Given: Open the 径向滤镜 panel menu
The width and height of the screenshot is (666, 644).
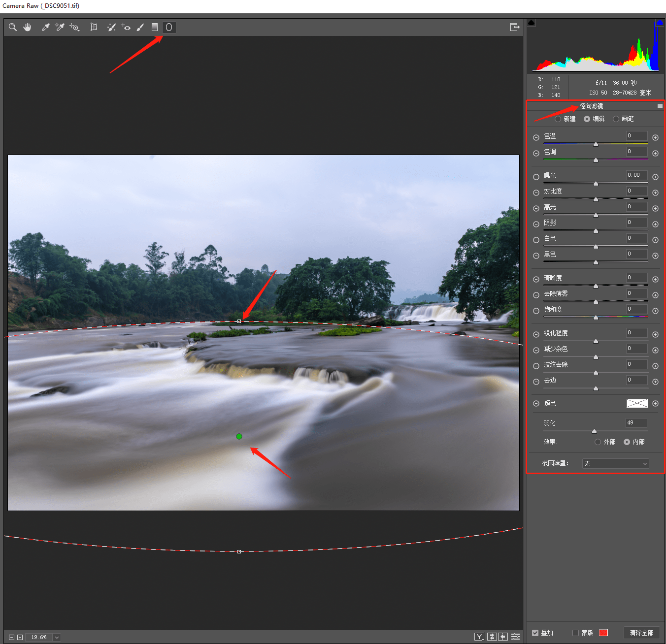Looking at the screenshot, I should [660, 106].
